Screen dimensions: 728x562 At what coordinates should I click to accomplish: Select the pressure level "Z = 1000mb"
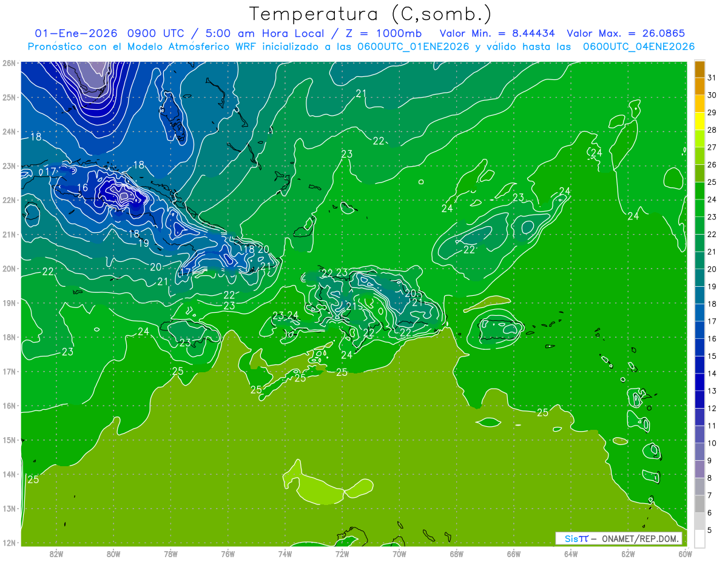point(384,33)
